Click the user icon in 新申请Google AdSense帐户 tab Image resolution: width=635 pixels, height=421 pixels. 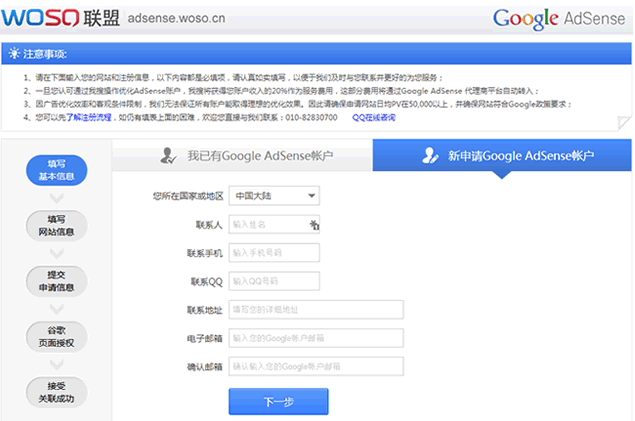pyautogui.click(x=430, y=155)
